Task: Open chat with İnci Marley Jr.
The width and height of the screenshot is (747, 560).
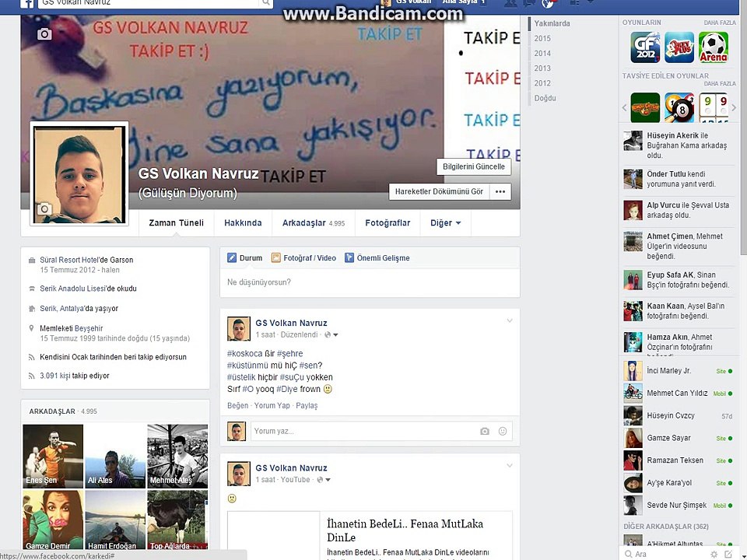Action: pos(679,371)
